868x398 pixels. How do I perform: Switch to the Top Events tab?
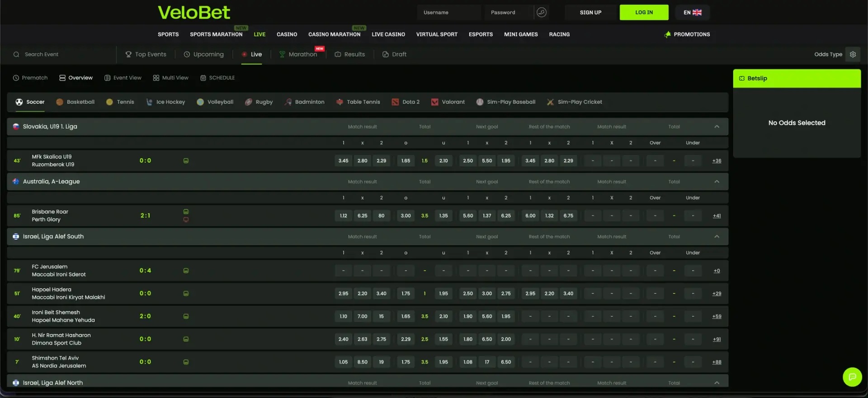click(146, 54)
